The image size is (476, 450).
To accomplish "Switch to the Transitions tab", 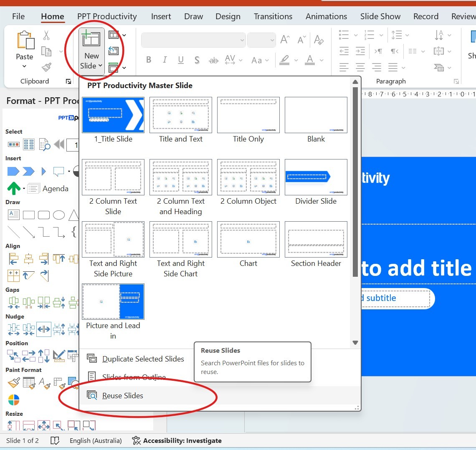I will click(273, 16).
